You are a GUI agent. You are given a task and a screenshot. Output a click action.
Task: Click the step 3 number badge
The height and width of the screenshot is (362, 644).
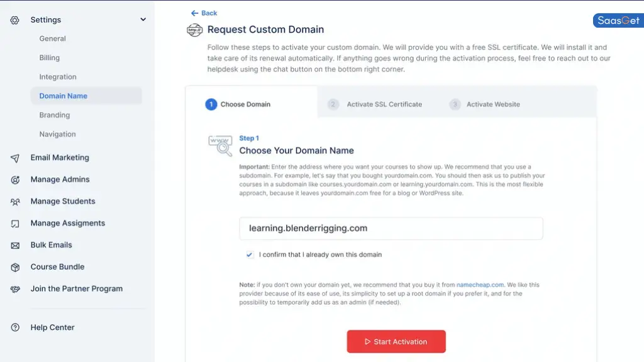[x=455, y=104]
